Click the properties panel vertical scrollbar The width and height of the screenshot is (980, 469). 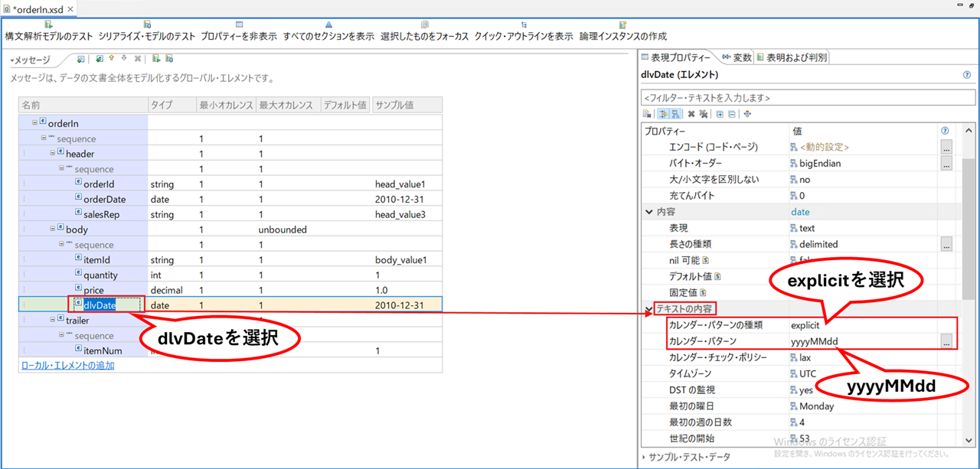coord(969,214)
